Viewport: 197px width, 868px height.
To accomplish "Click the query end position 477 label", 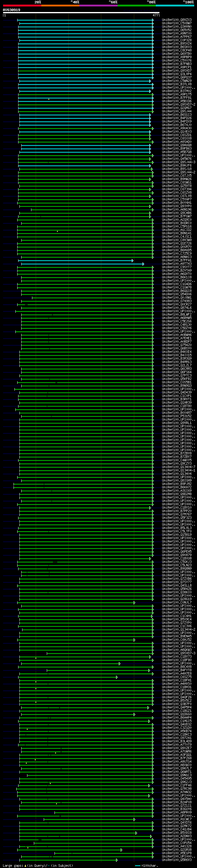I will coord(155,15).
